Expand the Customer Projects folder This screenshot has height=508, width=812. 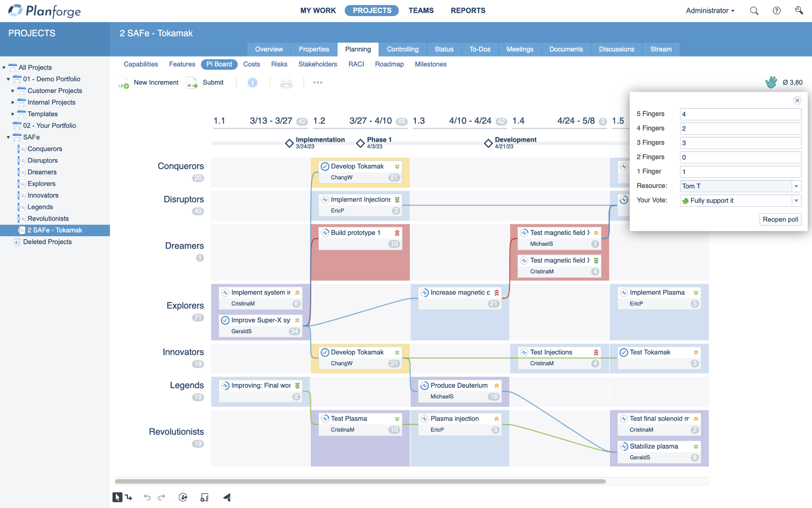click(x=13, y=91)
